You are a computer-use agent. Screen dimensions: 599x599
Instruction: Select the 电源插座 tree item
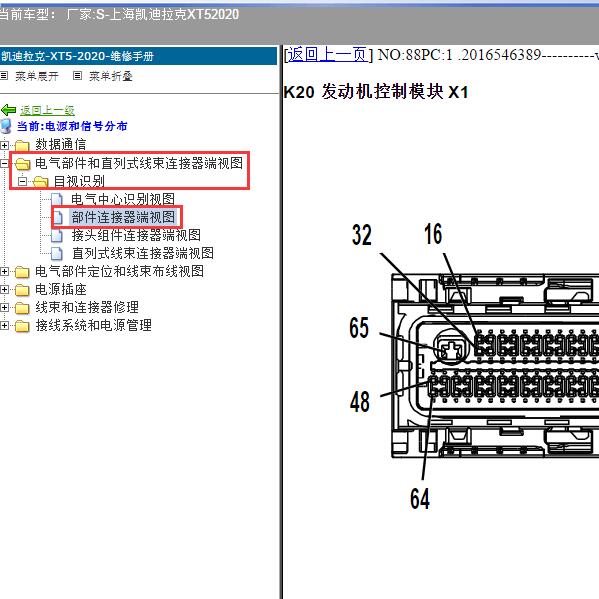61,289
